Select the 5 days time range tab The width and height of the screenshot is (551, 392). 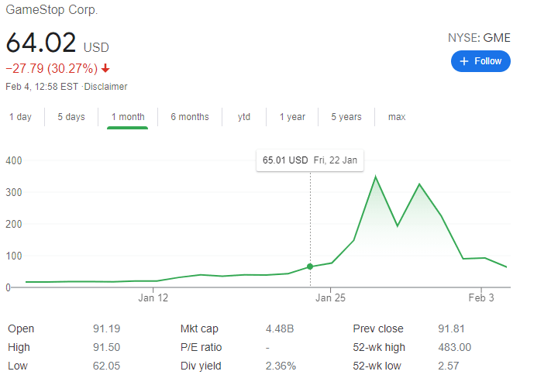[71, 117]
